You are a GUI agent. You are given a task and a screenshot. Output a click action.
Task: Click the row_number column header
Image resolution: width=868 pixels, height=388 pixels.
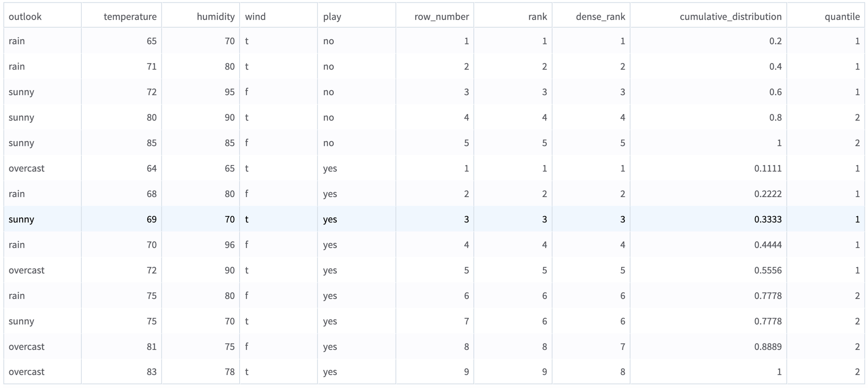(441, 17)
